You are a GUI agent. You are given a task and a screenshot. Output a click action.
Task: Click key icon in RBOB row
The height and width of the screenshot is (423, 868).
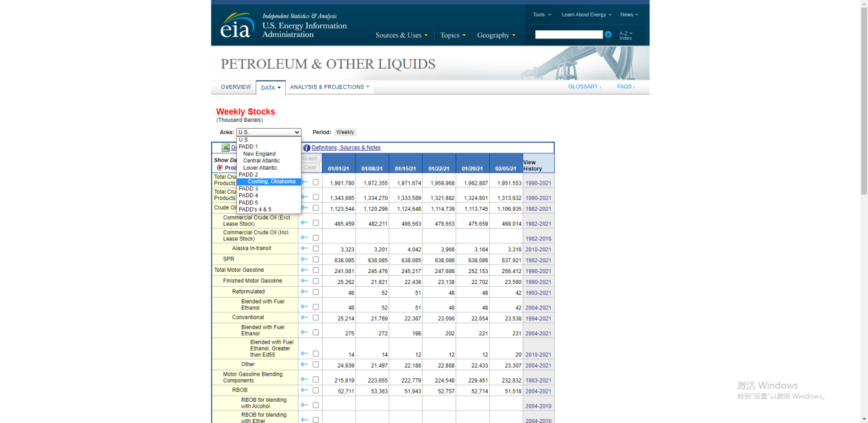click(x=304, y=391)
